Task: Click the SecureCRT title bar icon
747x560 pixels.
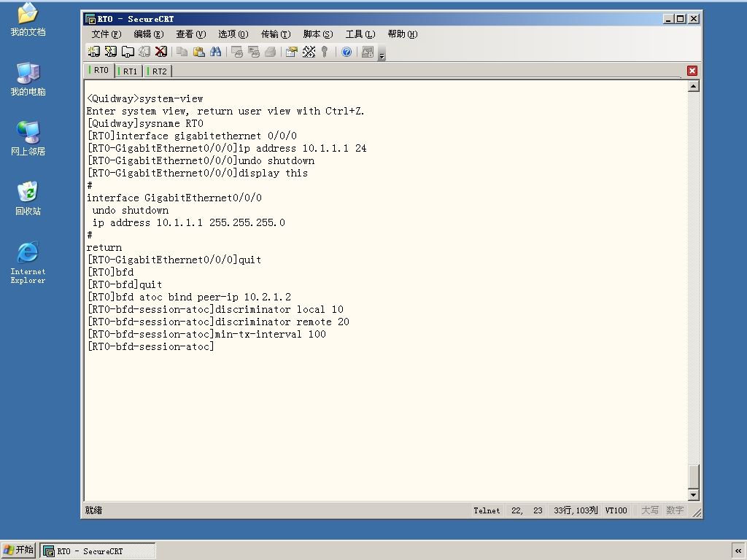Action: click(90, 19)
